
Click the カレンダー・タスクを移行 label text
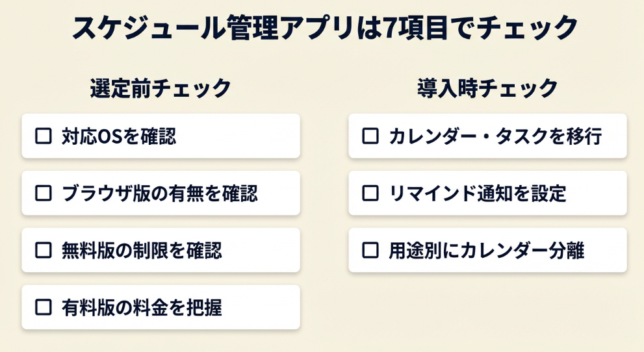click(495, 136)
